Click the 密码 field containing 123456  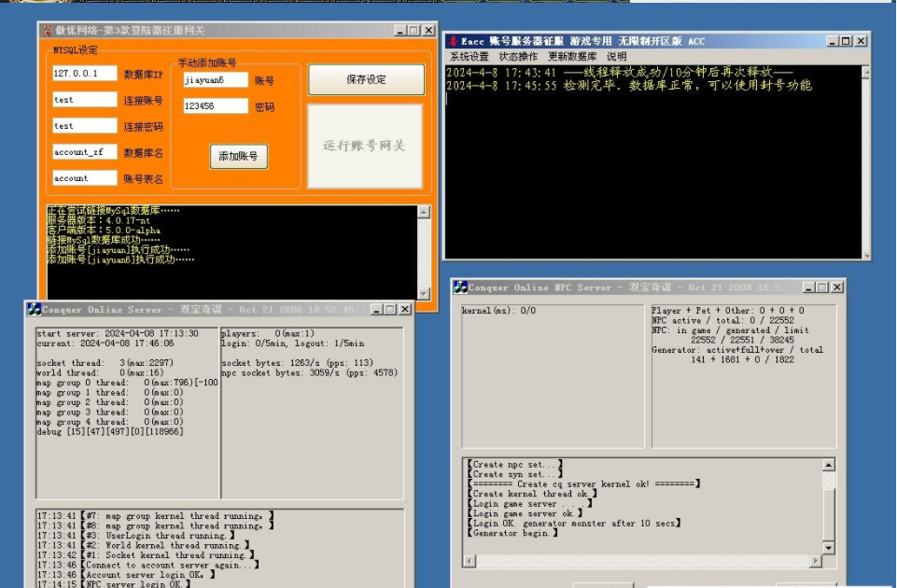[x=216, y=107]
